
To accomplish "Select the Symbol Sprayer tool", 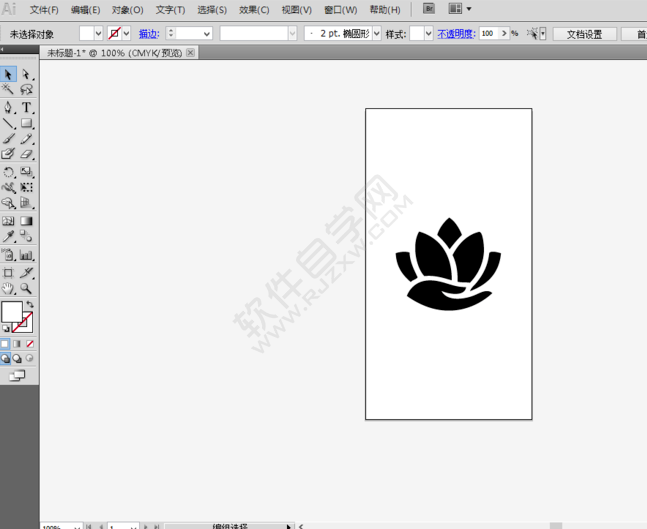I will click(x=8, y=255).
